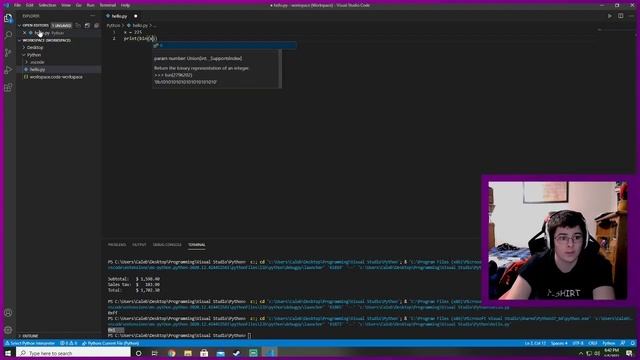Open the Search view in activity bar
The width and height of the screenshot is (640, 360).
[x=8, y=35]
